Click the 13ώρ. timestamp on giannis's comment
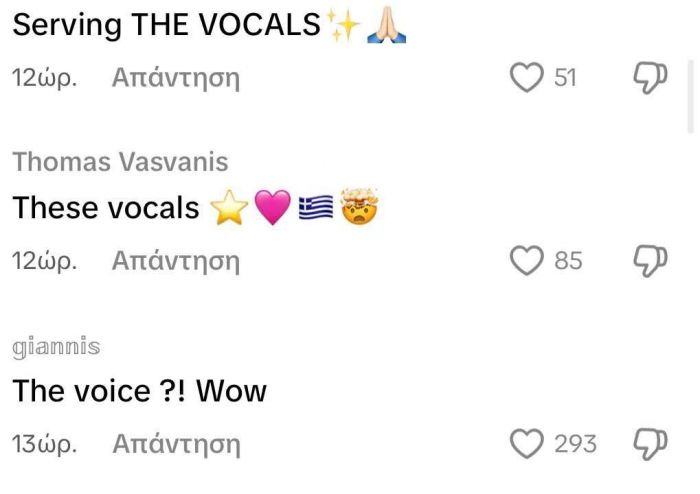Screen dimensions: 700x494 point(44,444)
